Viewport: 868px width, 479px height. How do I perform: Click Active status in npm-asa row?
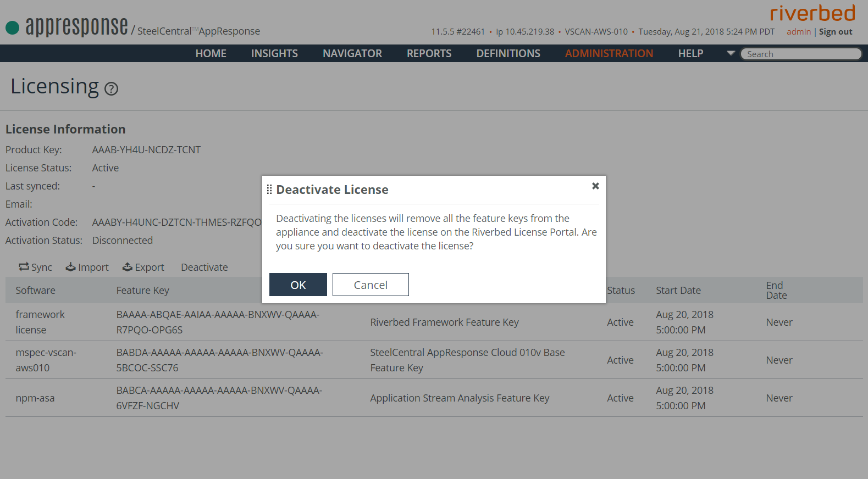click(620, 398)
